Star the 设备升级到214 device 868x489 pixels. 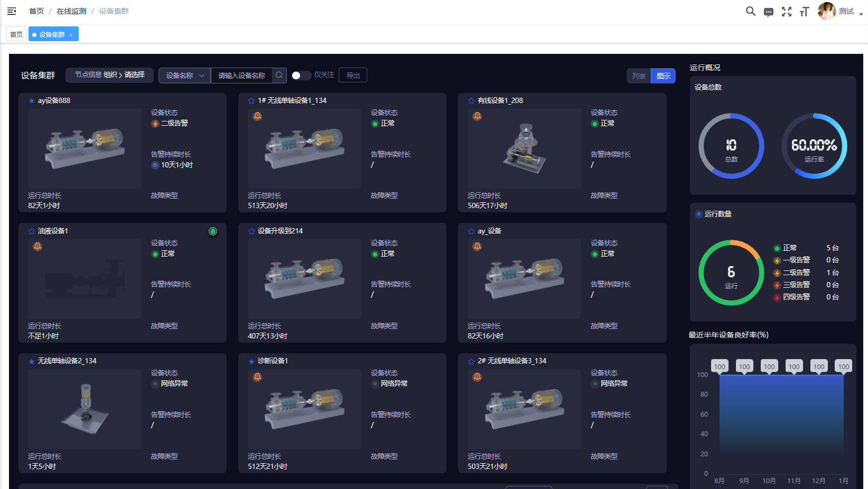[x=251, y=231]
